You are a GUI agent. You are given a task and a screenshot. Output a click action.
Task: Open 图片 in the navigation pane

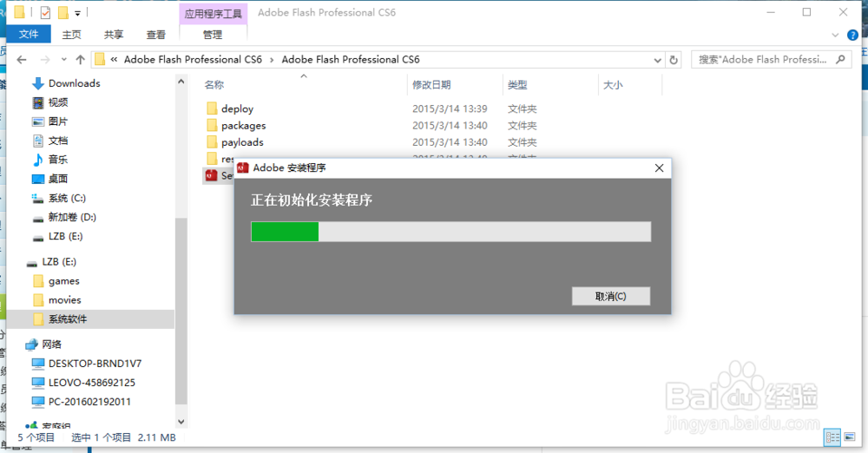click(x=58, y=121)
